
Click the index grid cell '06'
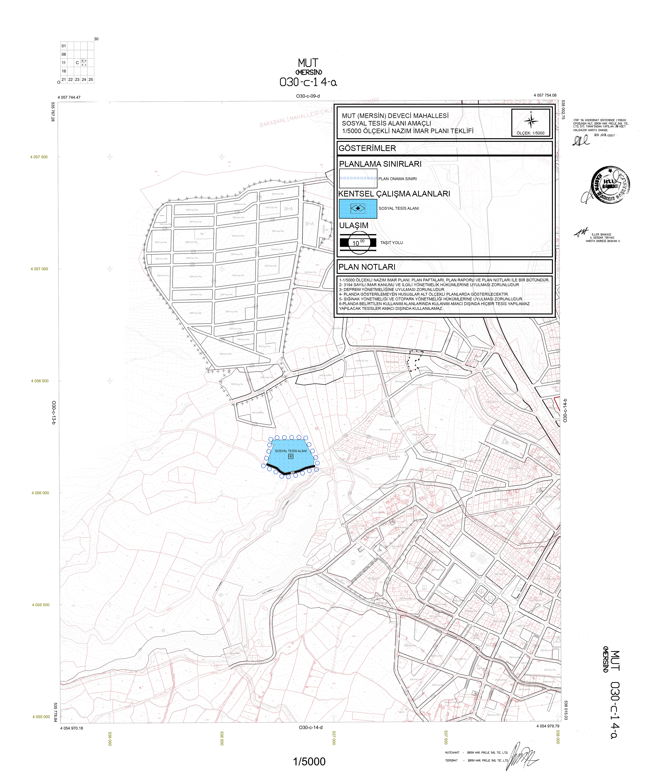[x=64, y=54]
